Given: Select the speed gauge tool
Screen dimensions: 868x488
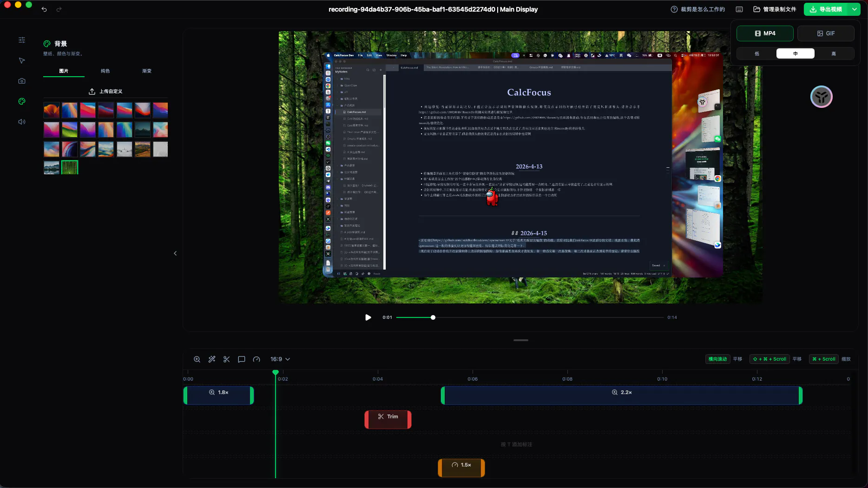Looking at the screenshot, I should click(256, 359).
